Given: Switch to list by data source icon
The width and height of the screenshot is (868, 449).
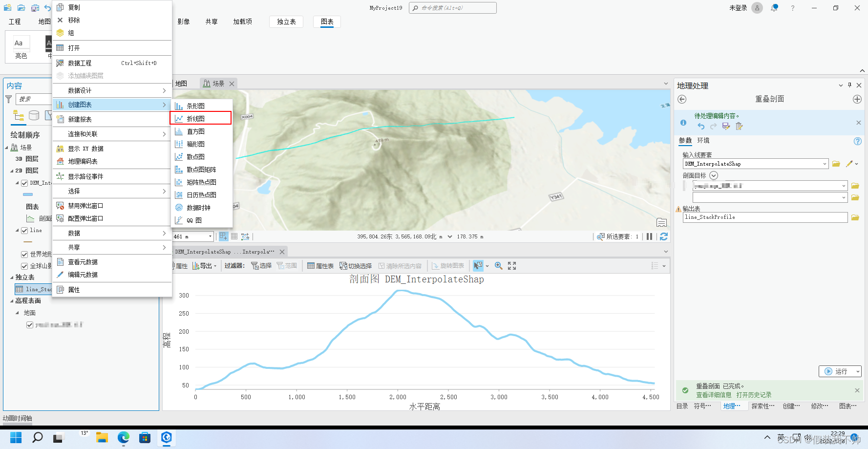Looking at the screenshot, I should pos(34,115).
